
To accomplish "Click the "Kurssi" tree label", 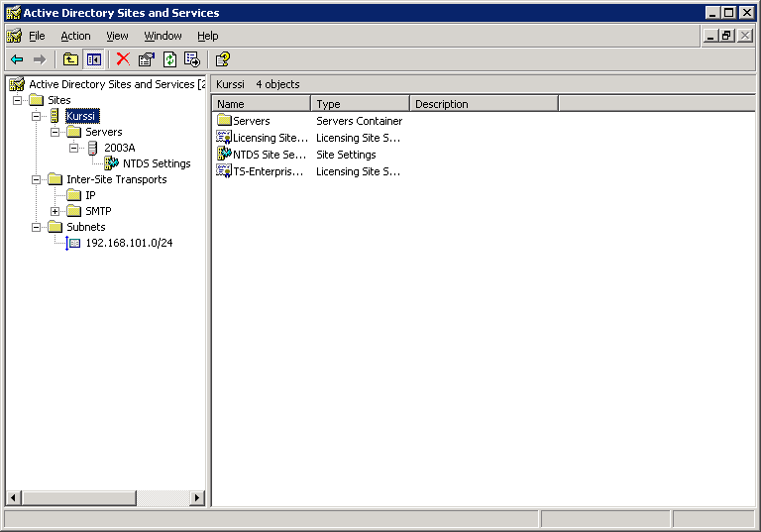I will [82, 116].
